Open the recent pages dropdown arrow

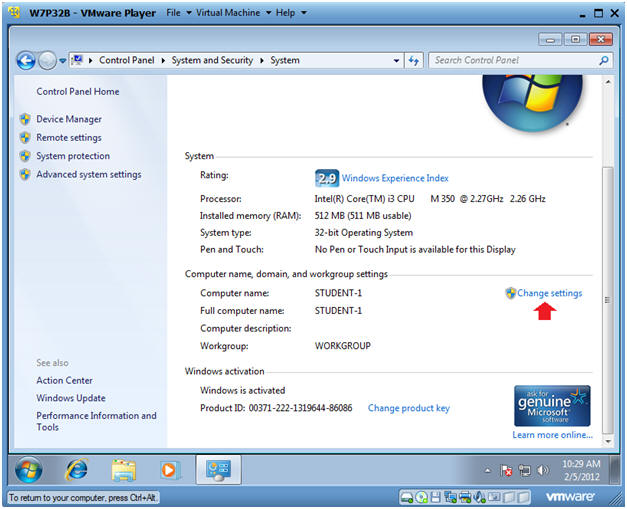pos(63,61)
